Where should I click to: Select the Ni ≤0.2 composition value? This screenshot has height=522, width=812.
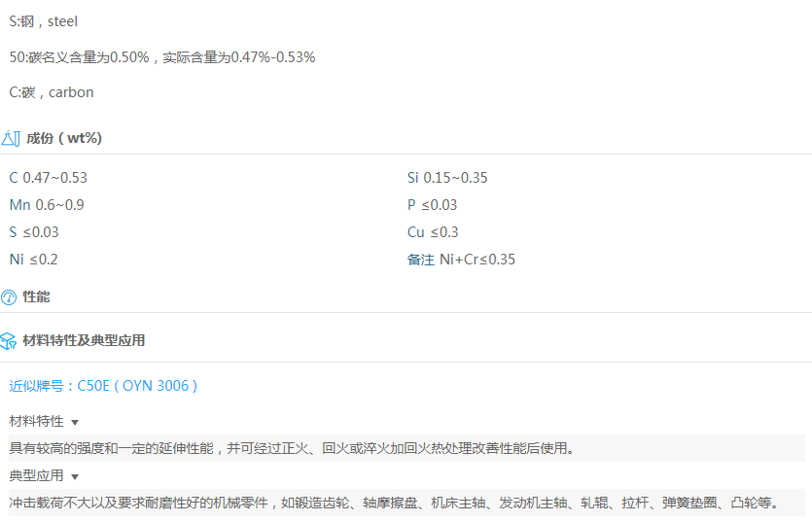34,260
